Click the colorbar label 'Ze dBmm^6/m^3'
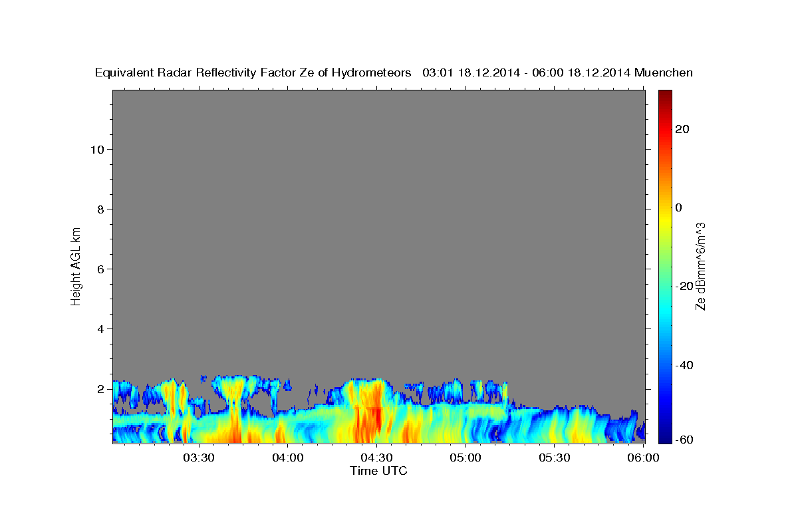 (x=700, y=266)
